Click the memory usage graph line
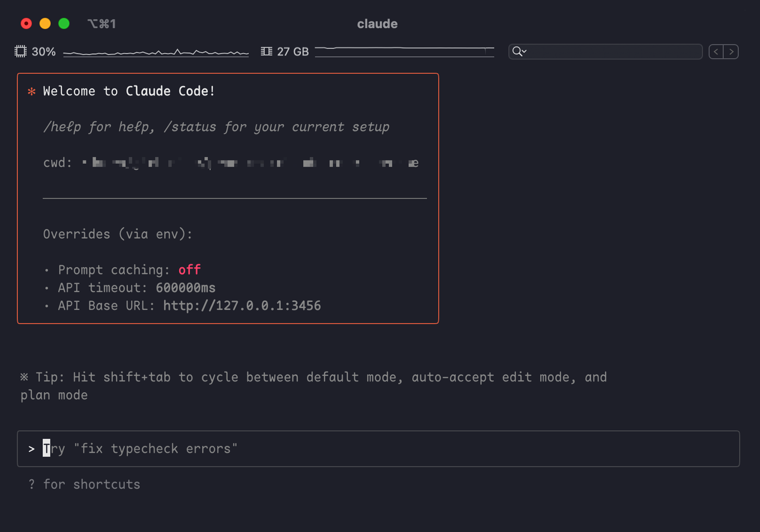The image size is (760, 532). point(404,51)
